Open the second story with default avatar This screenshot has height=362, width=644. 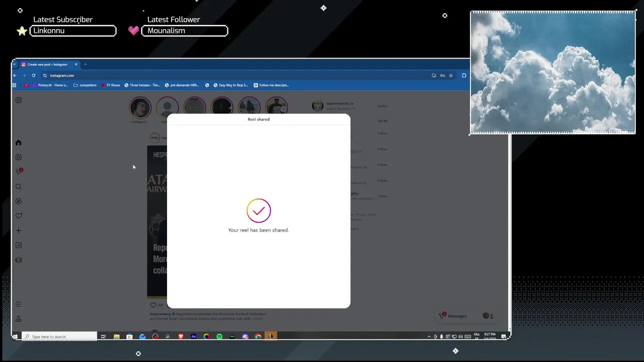point(167,108)
